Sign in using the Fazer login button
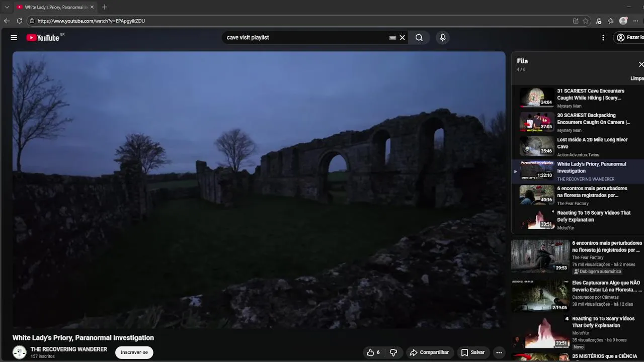The height and width of the screenshot is (362, 644). [629, 38]
